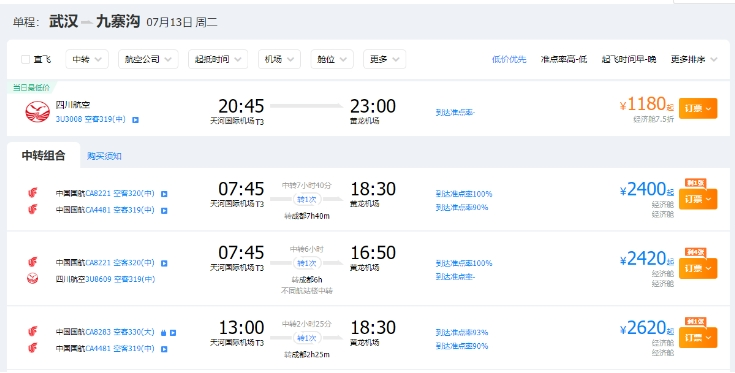Sort results by 低价优先

point(509,60)
